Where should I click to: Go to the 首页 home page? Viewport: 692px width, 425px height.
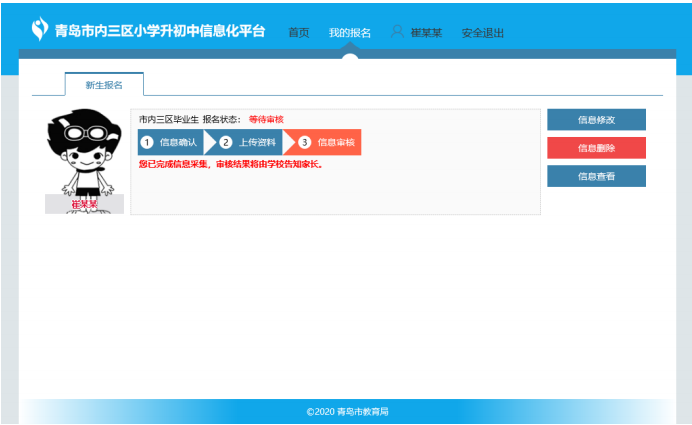[298, 33]
